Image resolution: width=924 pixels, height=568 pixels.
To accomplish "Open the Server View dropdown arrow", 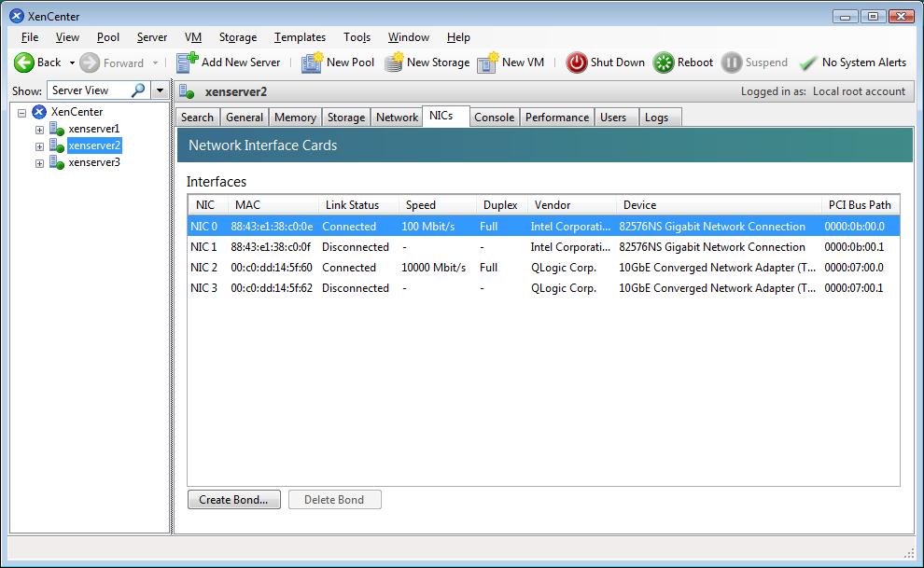I will (160, 90).
